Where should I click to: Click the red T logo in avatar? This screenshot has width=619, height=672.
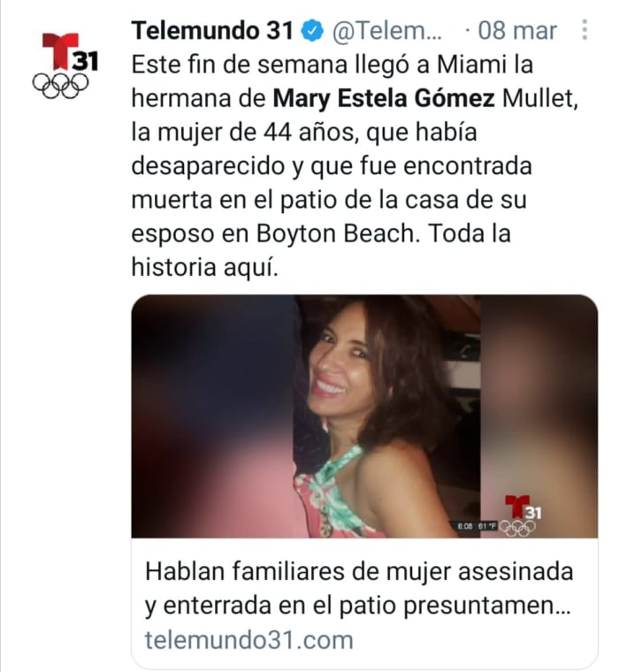click(x=60, y=50)
